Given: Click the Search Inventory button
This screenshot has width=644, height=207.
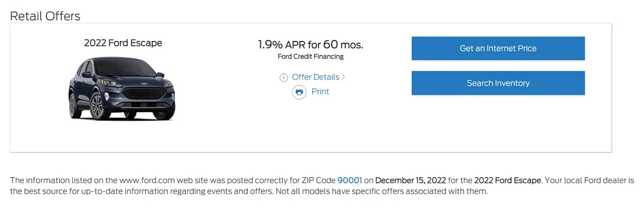Looking at the screenshot, I should pos(498,83).
